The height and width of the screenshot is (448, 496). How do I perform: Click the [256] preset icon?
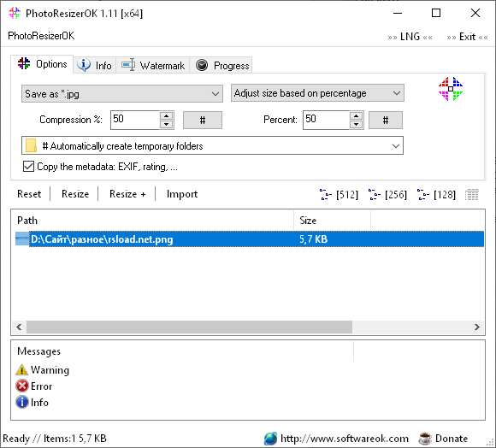(375, 194)
